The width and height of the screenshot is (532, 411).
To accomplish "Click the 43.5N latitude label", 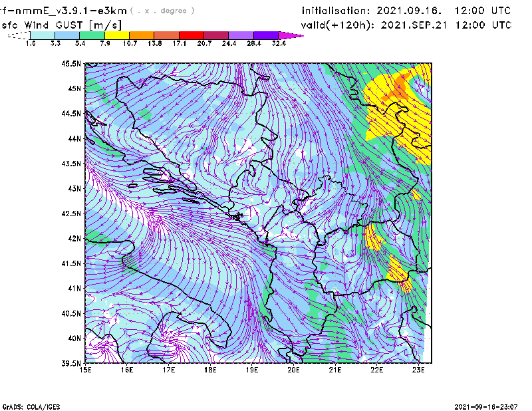I will (71, 164).
